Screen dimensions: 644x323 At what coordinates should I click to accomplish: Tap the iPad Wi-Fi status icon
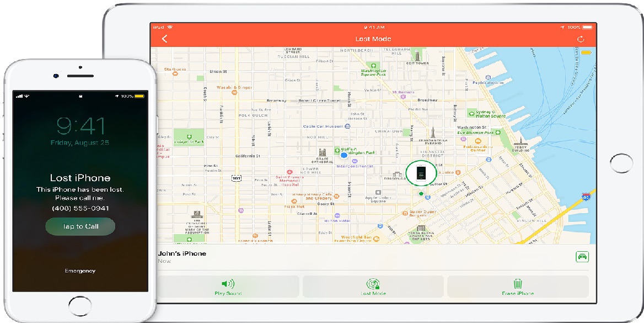(x=170, y=27)
